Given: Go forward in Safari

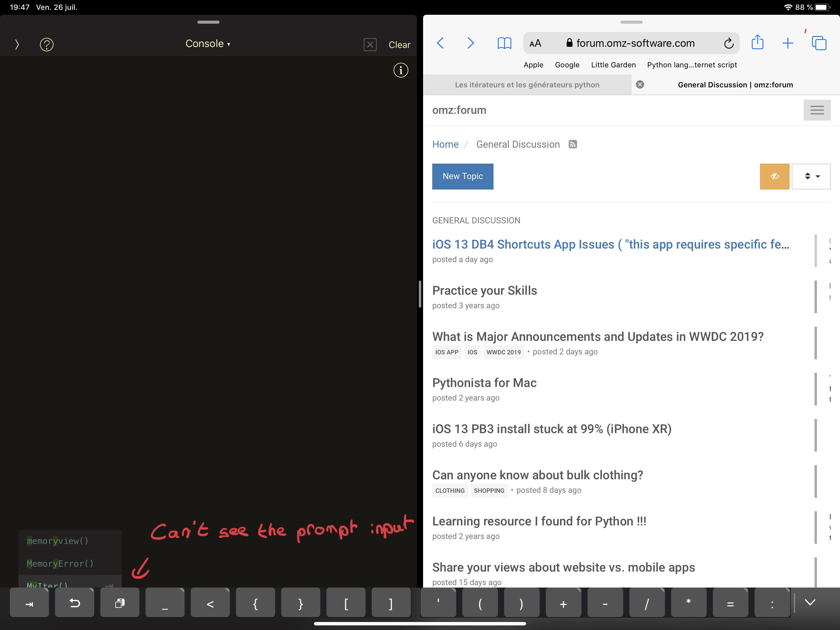Looking at the screenshot, I should pyautogui.click(x=470, y=43).
